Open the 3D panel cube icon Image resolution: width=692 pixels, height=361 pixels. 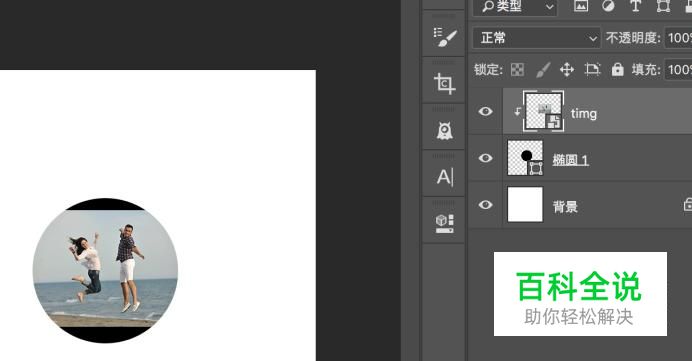click(x=444, y=223)
